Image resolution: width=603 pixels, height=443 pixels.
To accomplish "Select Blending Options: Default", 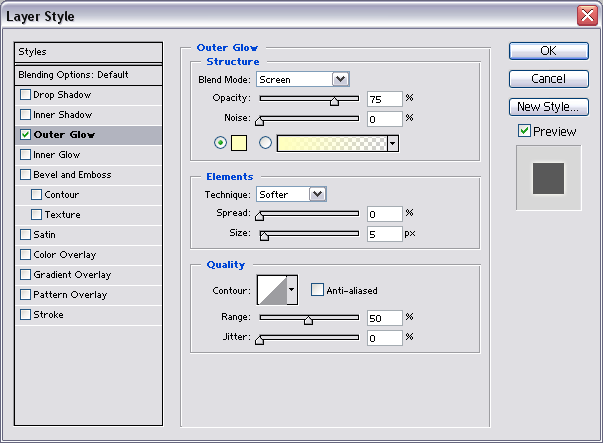I will 88,75.
